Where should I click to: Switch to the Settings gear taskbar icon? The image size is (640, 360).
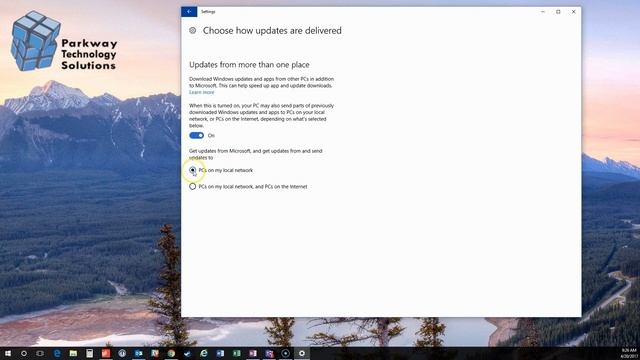point(302,353)
